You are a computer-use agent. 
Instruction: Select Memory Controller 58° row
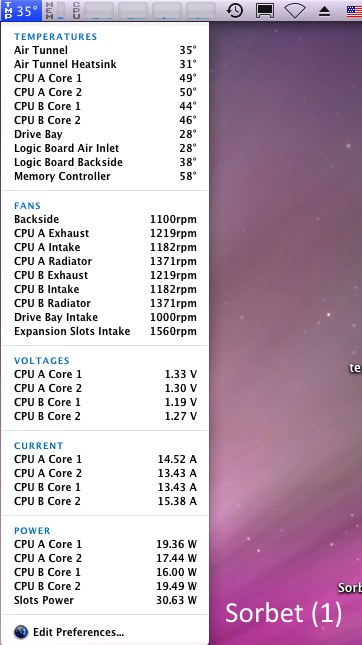click(x=105, y=176)
